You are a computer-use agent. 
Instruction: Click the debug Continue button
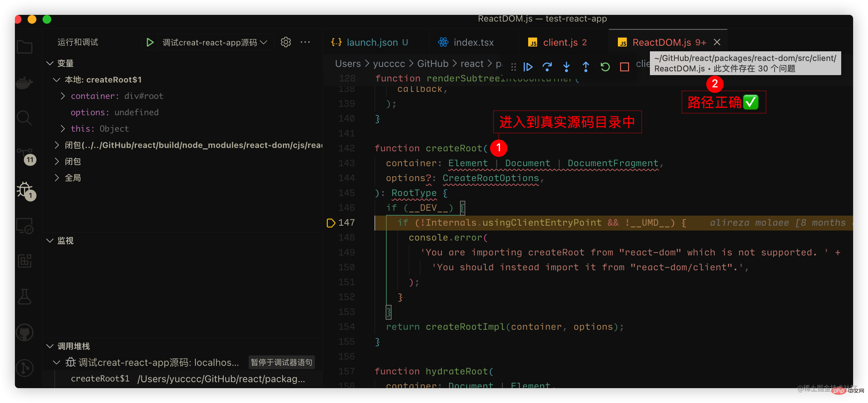coord(528,67)
